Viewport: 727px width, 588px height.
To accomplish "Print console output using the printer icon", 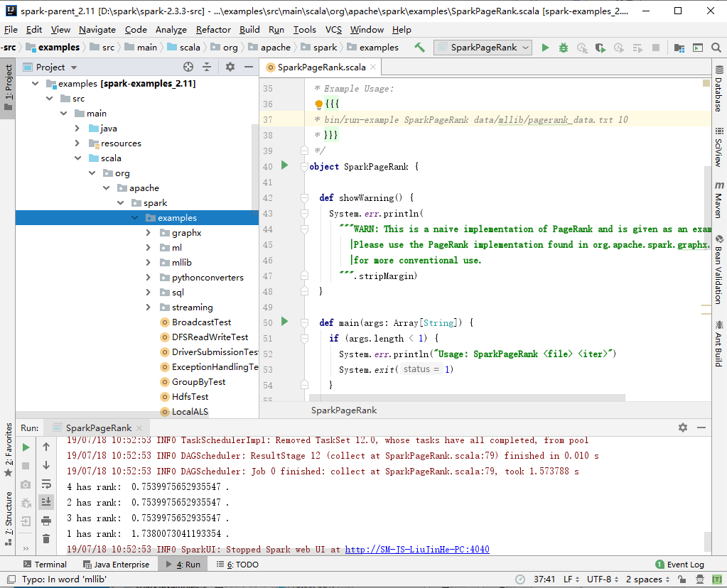I will tap(46, 521).
